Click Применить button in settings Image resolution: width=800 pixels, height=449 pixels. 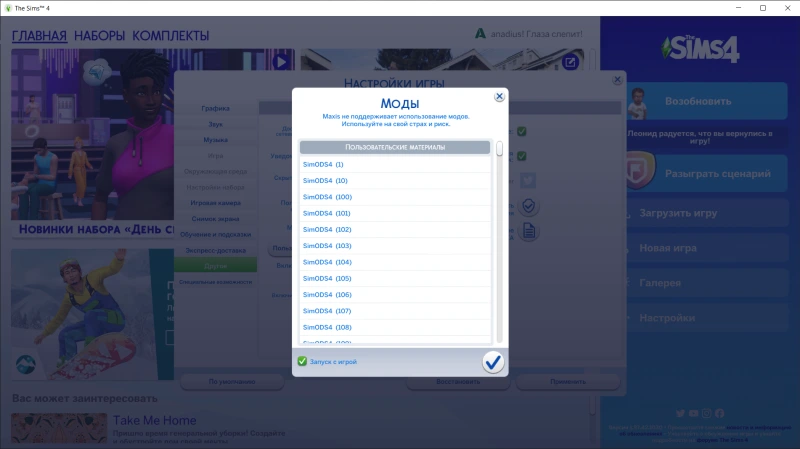coord(568,382)
